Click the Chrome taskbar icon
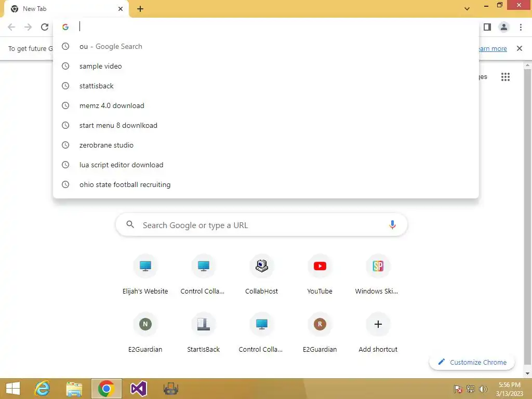This screenshot has height=399, width=532. [x=106, y=389]
